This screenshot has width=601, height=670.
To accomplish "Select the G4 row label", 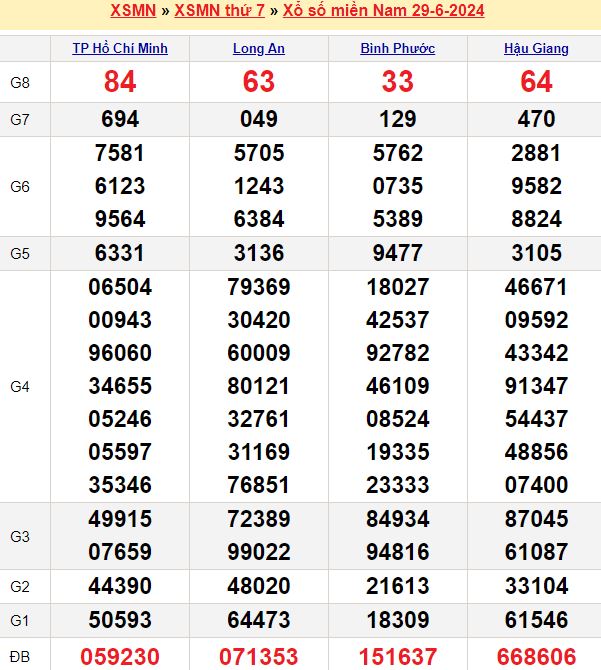I will pos(20,386).
